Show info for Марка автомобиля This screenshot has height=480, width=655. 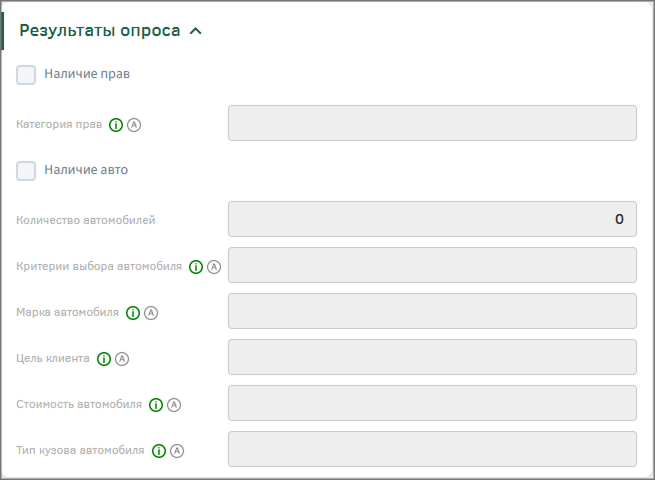click(133, 313)
